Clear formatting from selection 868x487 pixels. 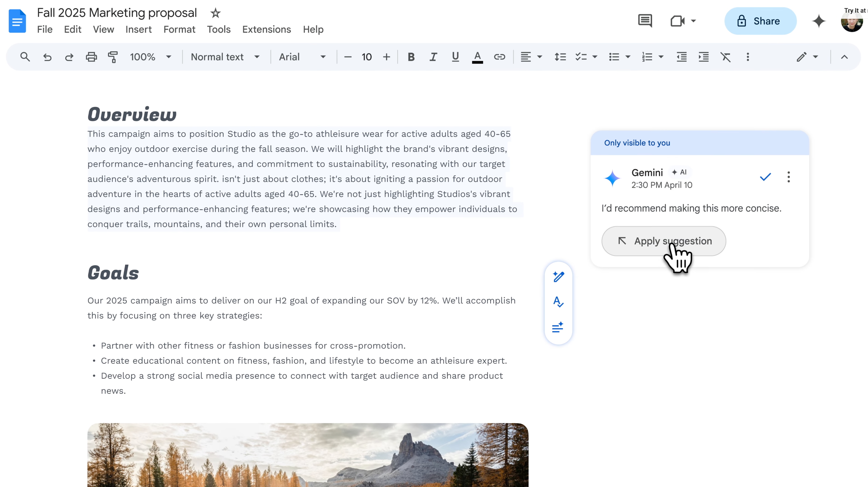726,57
